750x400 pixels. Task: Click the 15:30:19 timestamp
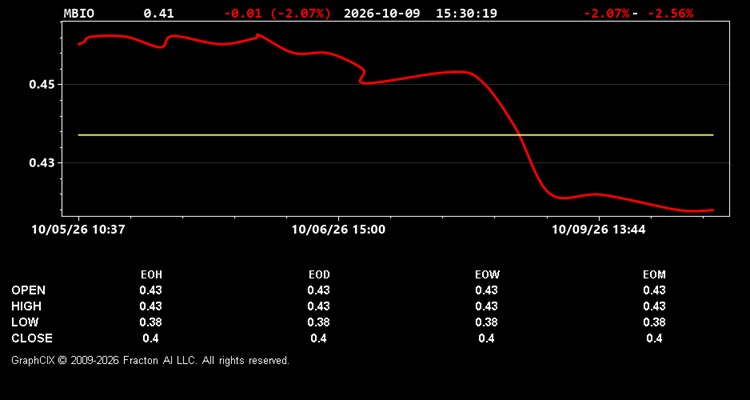click(466, 13)
